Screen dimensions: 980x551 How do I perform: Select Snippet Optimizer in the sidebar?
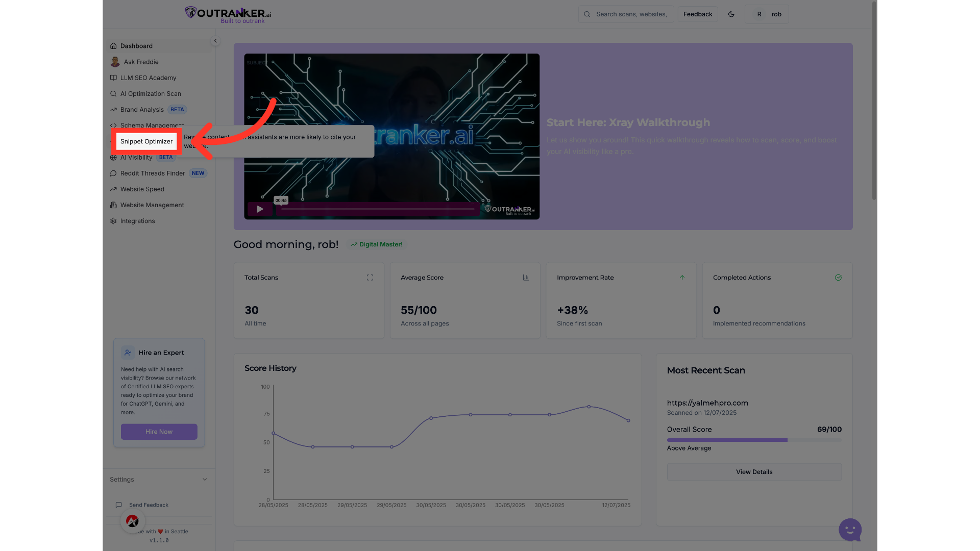(146, 141)
